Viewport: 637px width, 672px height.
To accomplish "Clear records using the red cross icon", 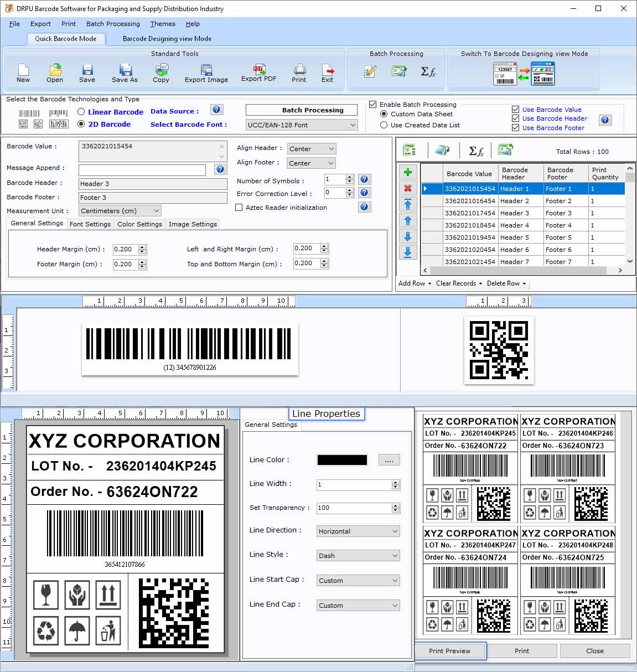I will tap(408, 188).
